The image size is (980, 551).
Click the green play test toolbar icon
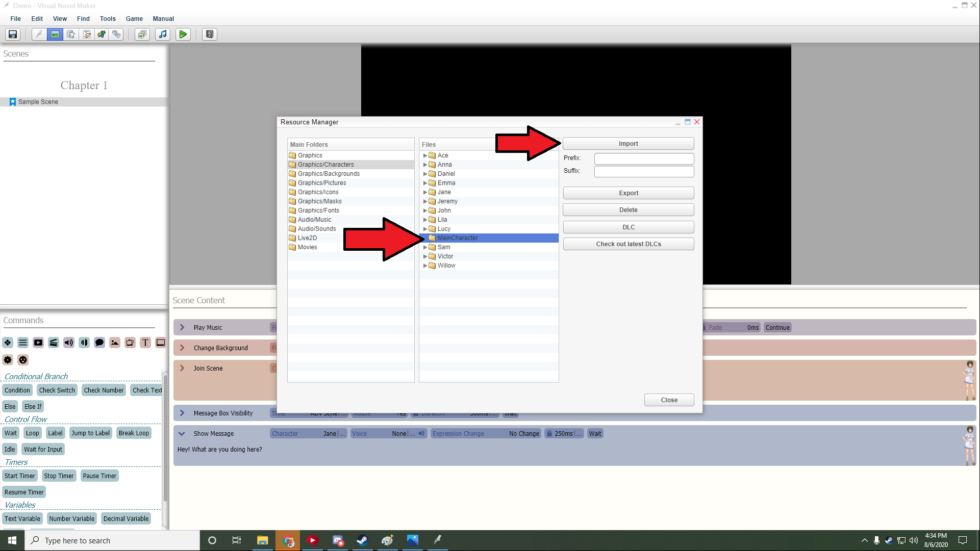183,34
